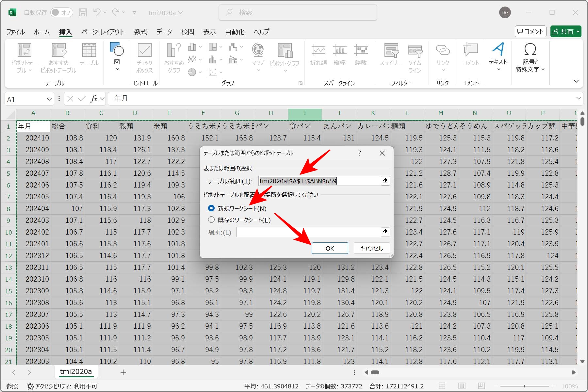Viewport: 588px width, 392px height.
Task: Insert a Checkbox (チェックボックス) control
Action: pos(144,58)
